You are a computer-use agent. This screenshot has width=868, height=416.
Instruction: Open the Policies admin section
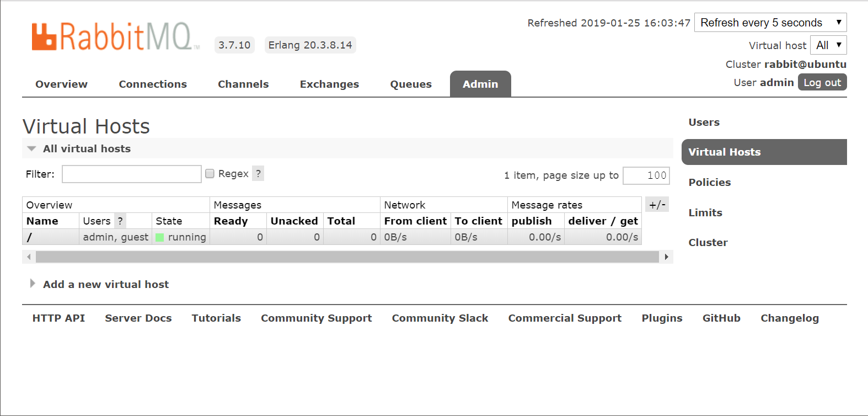pyautogui.click(x=709, y=183)
